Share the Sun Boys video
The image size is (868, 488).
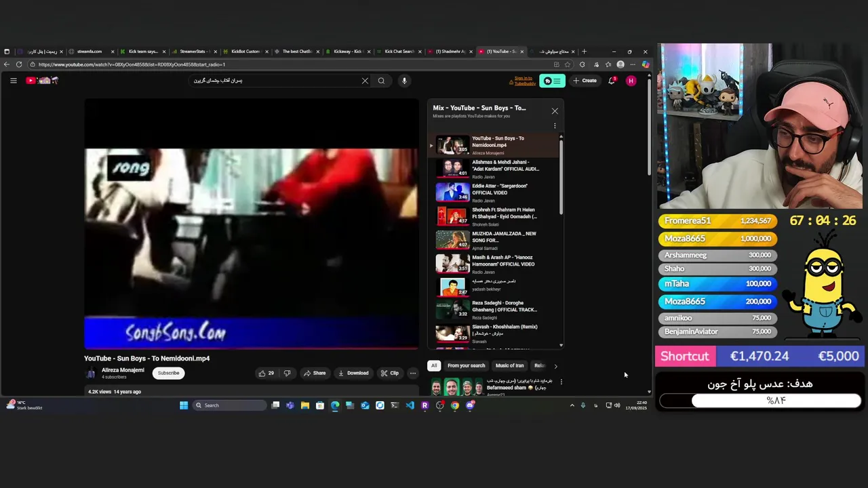315,373
